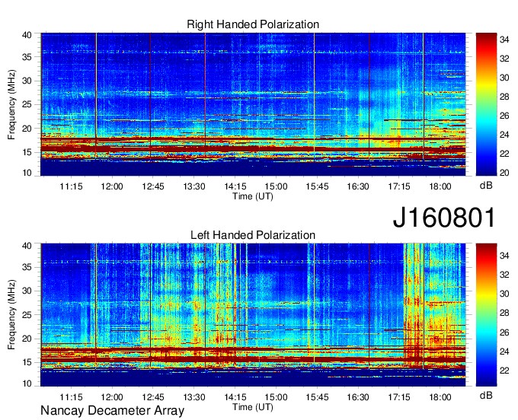Click "Frequency (MHz)" axis label of Right Handed plot

[x=11, y=104]
